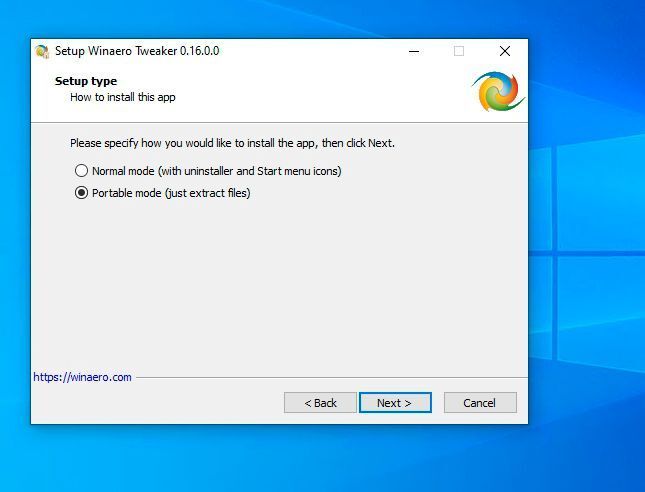
Task: Click the installer icon in title bar
Action: click(42, 51)
